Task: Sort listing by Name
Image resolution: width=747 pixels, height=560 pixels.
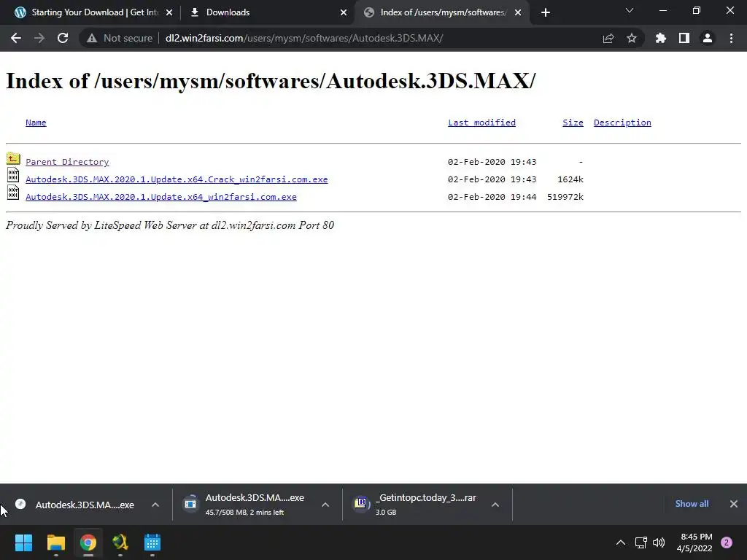Action: (x=36, y=122)
